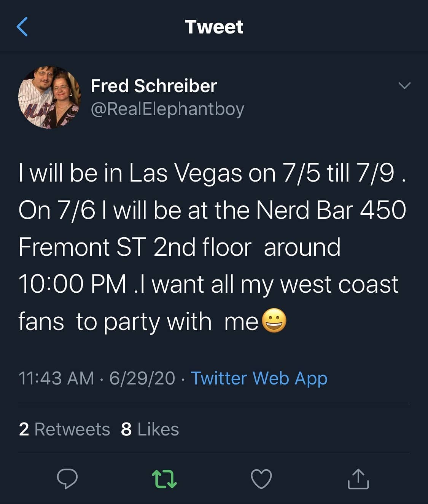Open the Twitter Web App link
This screenshot has height=504, width=428.
pos(259,378)
